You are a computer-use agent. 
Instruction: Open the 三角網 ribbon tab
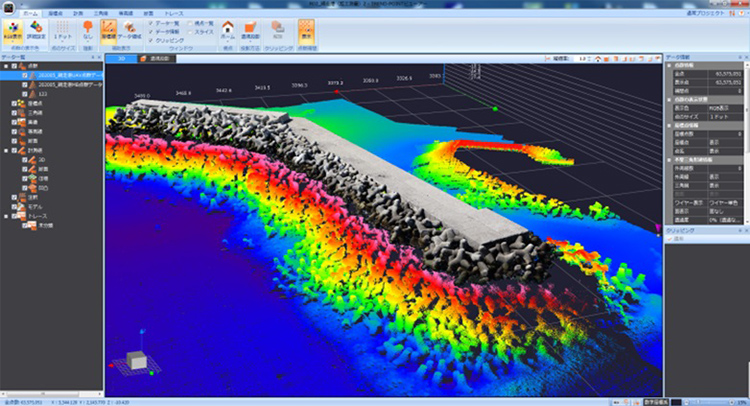pyautogui.click(x=101, y=14)
